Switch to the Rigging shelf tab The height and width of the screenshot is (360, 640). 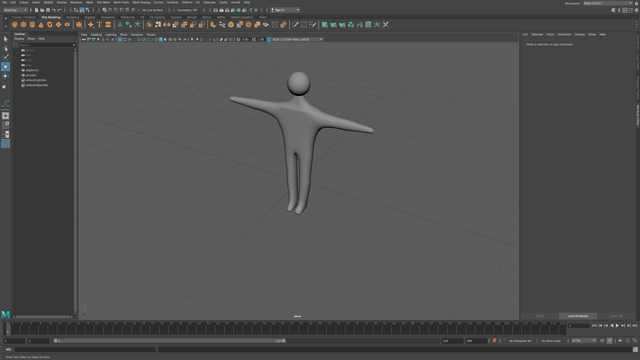[x=90, y=18]
